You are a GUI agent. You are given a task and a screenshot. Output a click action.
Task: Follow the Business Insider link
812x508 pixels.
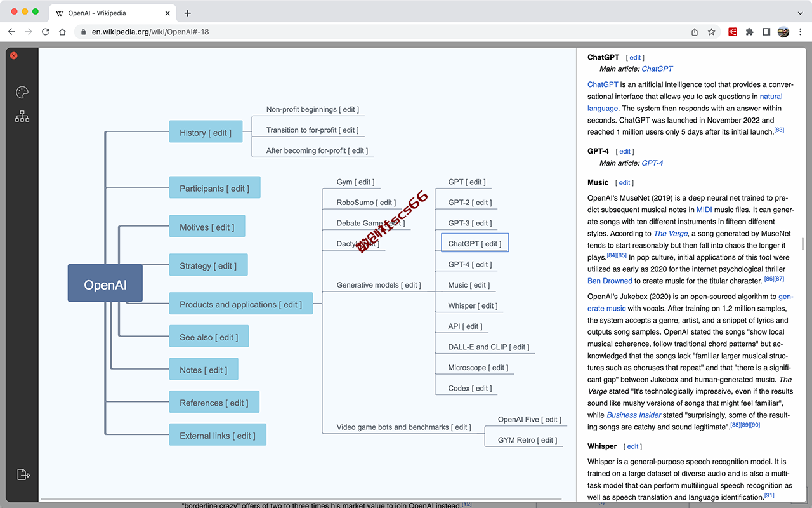[634, 415]
